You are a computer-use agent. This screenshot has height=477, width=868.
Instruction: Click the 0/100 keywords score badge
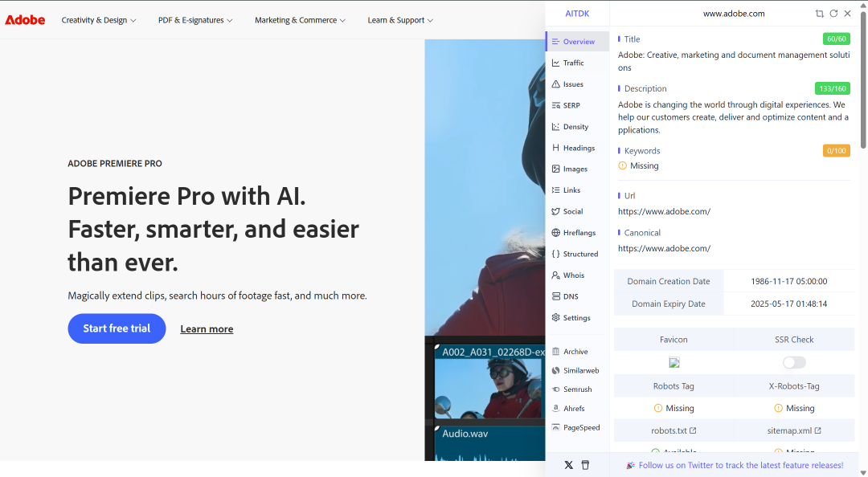coord(837,150)
